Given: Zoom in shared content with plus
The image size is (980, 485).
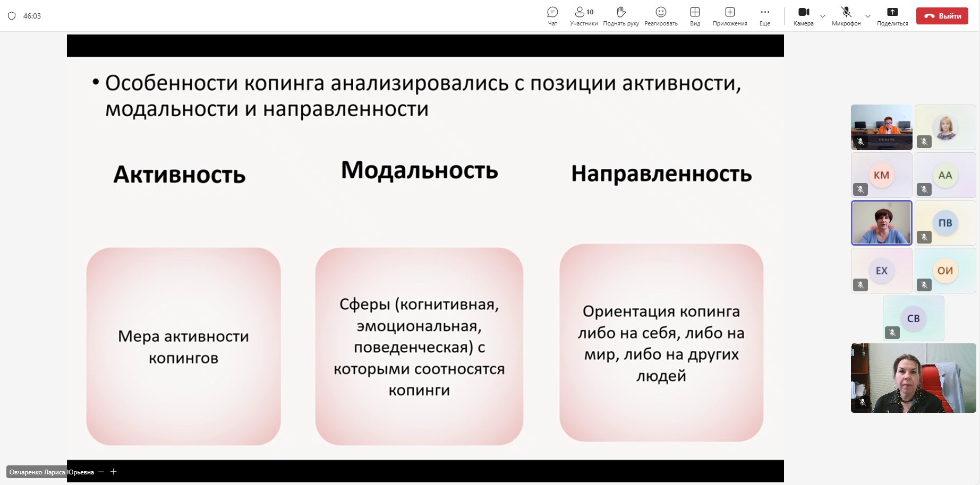Looking at the screenshot, I should coord(113,472).
